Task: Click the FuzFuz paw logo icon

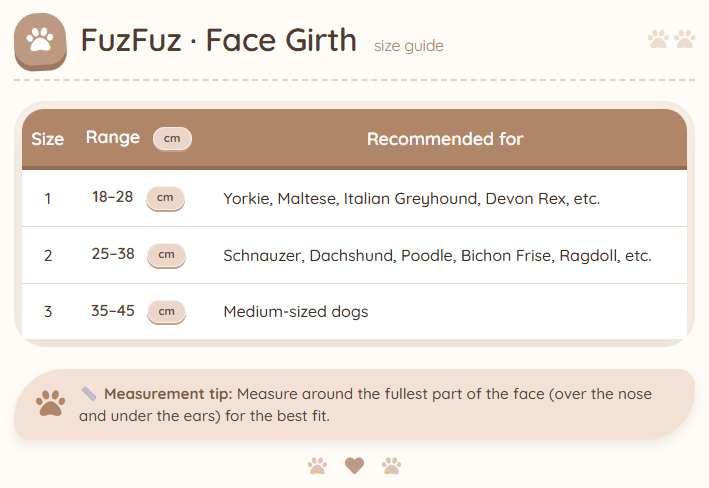Action: pyautogui.click(x=40, y=41)
